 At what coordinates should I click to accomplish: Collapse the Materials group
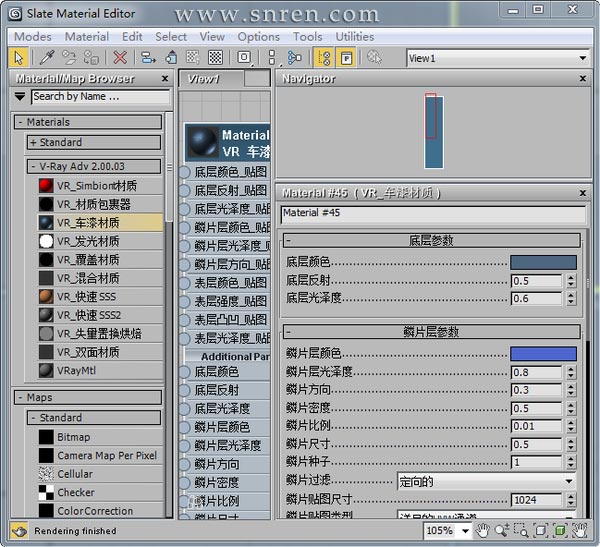coord(20,122)
